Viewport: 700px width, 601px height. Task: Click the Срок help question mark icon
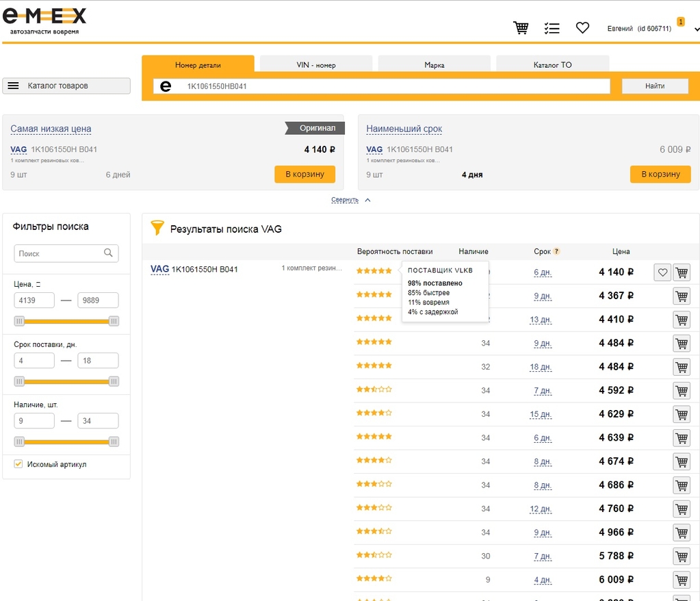(x=556, y=251)
